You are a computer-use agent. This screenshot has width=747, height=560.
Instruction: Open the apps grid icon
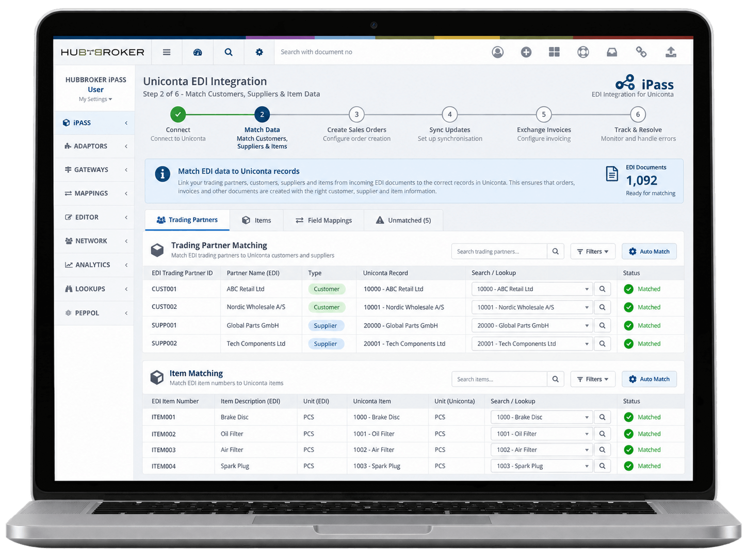pyautogui.click(x=555, y=52)
